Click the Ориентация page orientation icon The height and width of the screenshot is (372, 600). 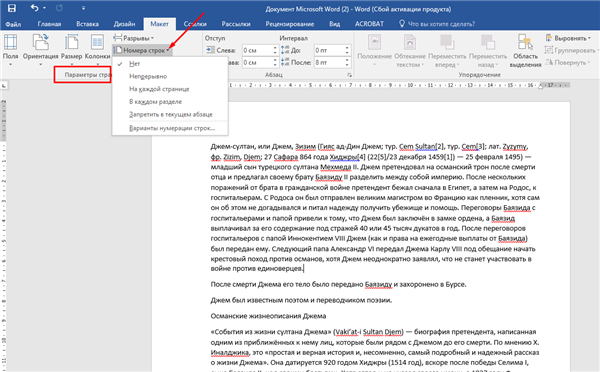[x=41, y=42]
